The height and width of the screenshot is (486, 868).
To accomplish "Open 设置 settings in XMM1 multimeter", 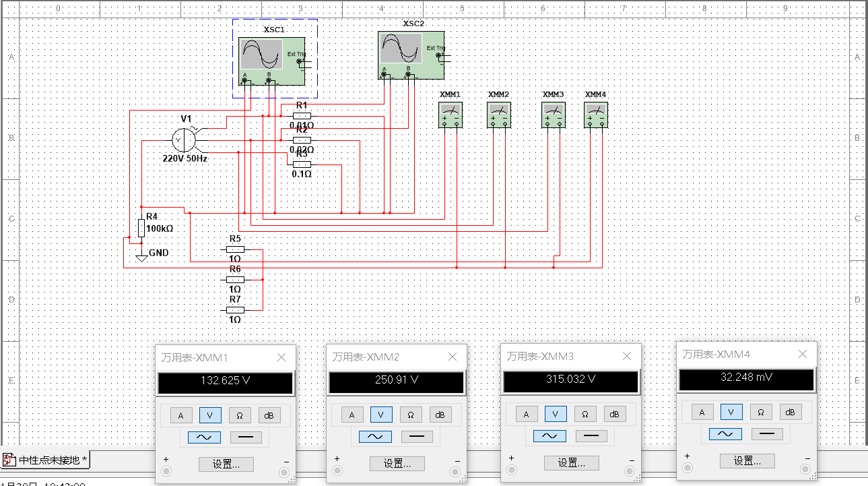I will click(226, 464).
